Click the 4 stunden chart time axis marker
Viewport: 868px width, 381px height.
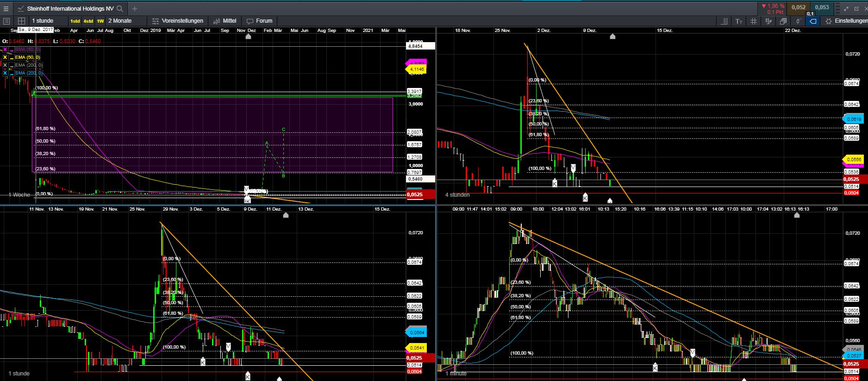[x=612, y=36]
